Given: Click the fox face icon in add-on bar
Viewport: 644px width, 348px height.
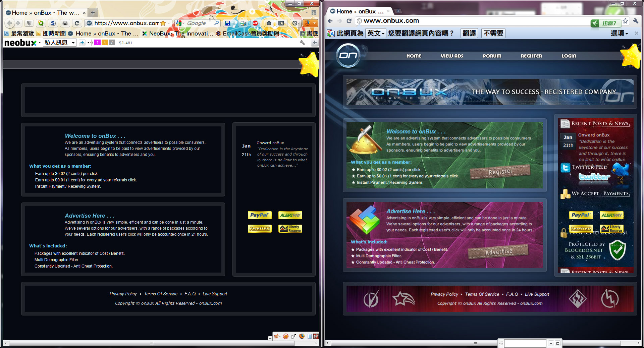Looking at the screenshot, I should tap(276, 336).
